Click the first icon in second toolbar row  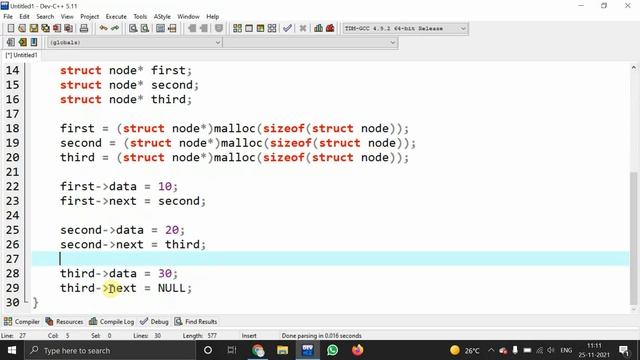tap(11, 42)
